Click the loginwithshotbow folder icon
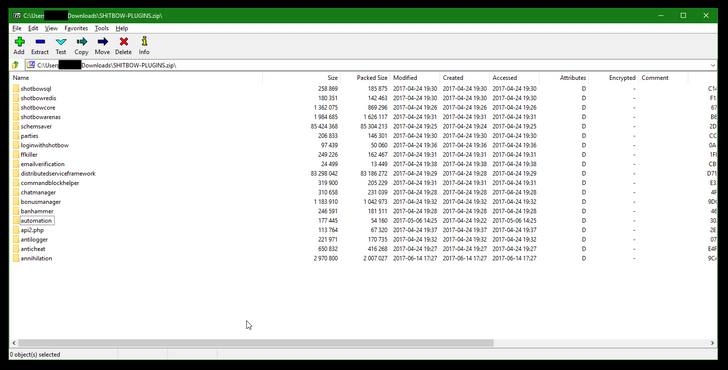The image size is (728, 370). click(16, 145)
